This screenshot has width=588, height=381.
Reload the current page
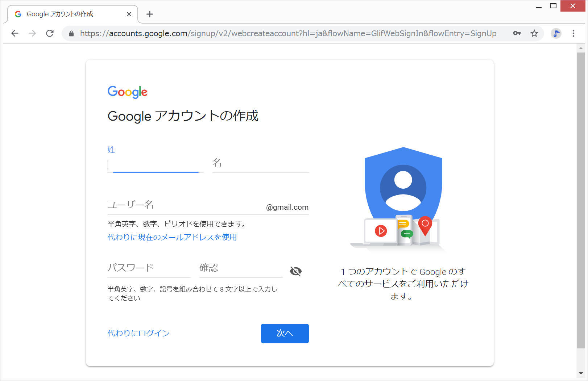click(50, 33)
